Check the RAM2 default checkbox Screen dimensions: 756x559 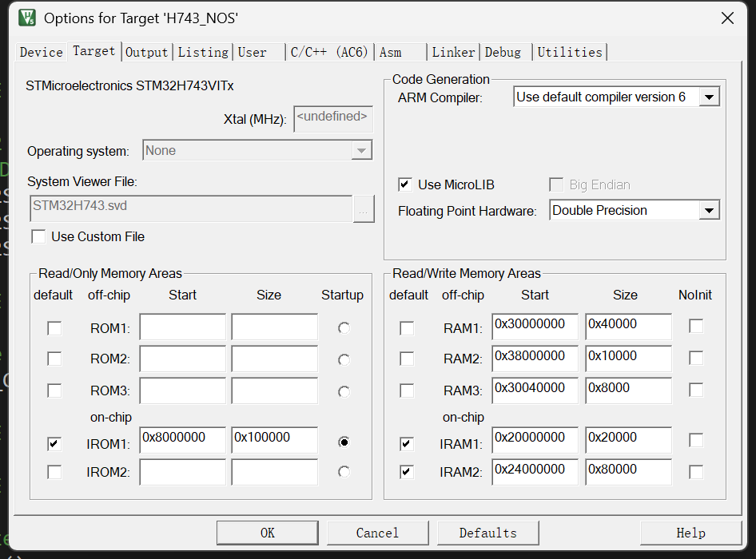tap(407, 359)
